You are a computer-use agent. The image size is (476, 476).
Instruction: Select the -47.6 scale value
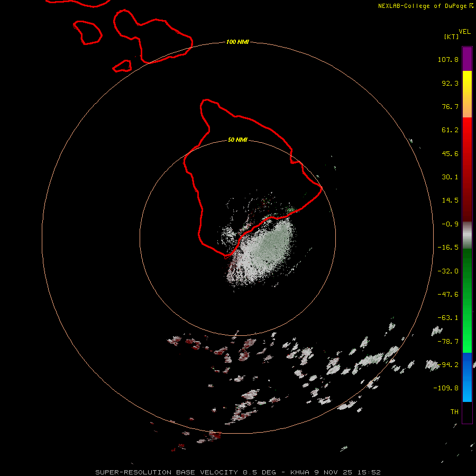[448, 295]
